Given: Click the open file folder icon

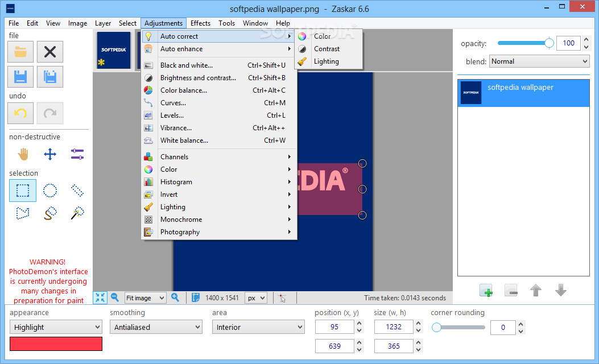Looking at the screenshot, I should pos(20,52).
